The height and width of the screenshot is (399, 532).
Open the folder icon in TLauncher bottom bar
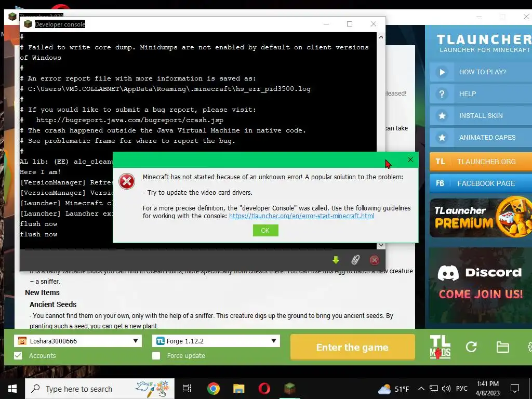point(502,347)
